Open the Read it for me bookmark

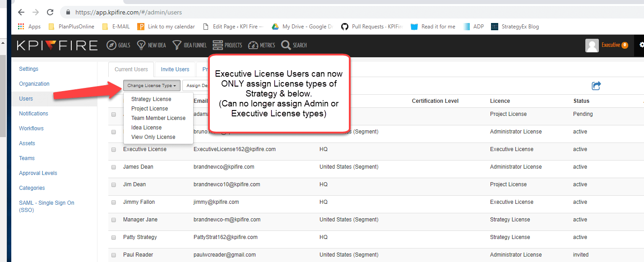[x=433, y=27]
